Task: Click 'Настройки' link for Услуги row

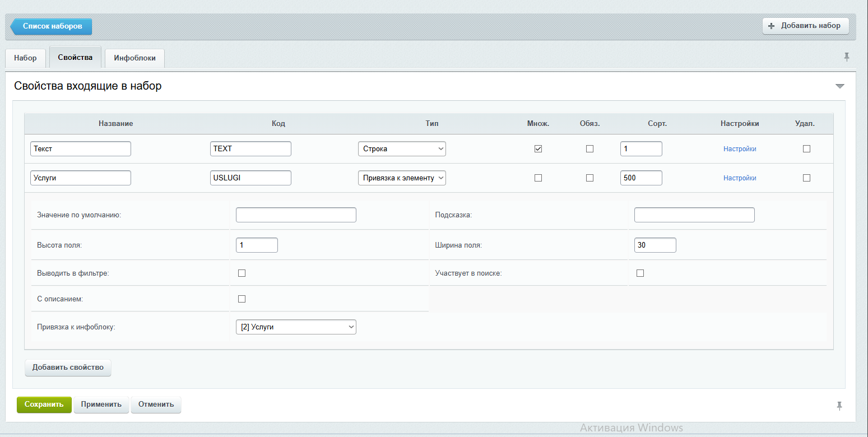Action: pyautogui.click(x=740, y=178)
